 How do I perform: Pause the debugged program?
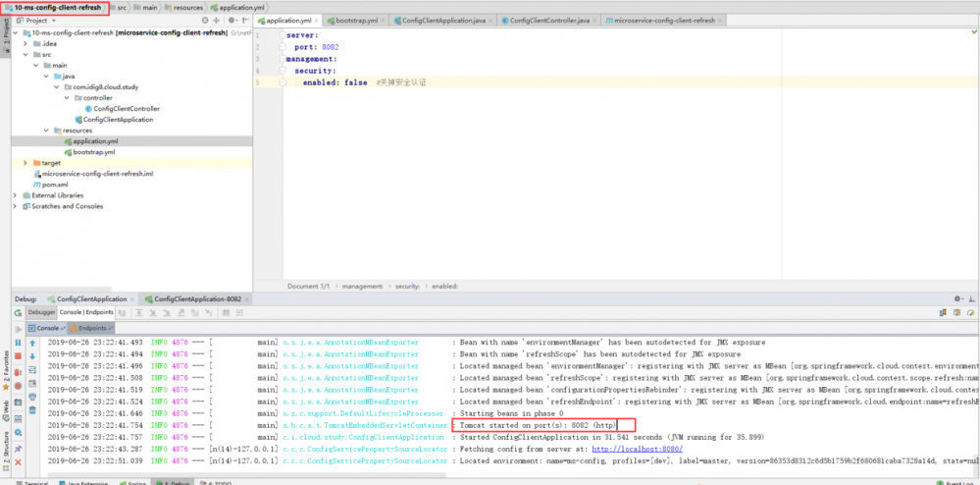pos(18,343)
